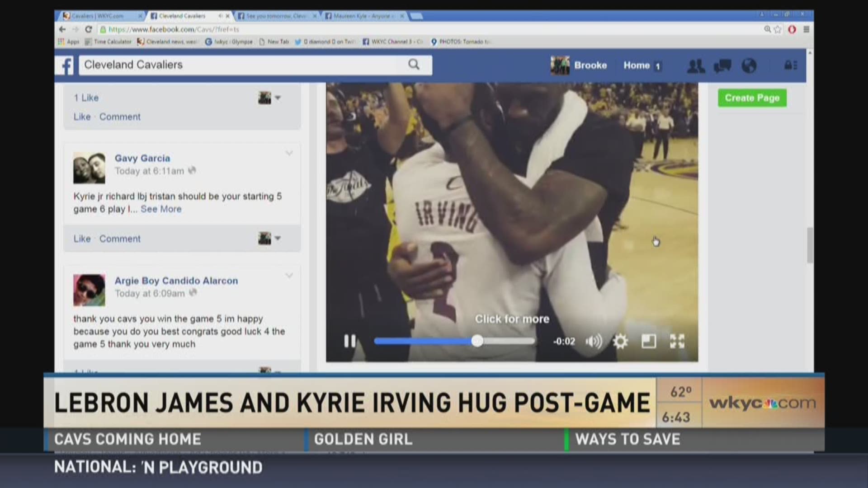
Task: Click 'Today at 6:09am' timestamp
Action: (x=150, y=293)
